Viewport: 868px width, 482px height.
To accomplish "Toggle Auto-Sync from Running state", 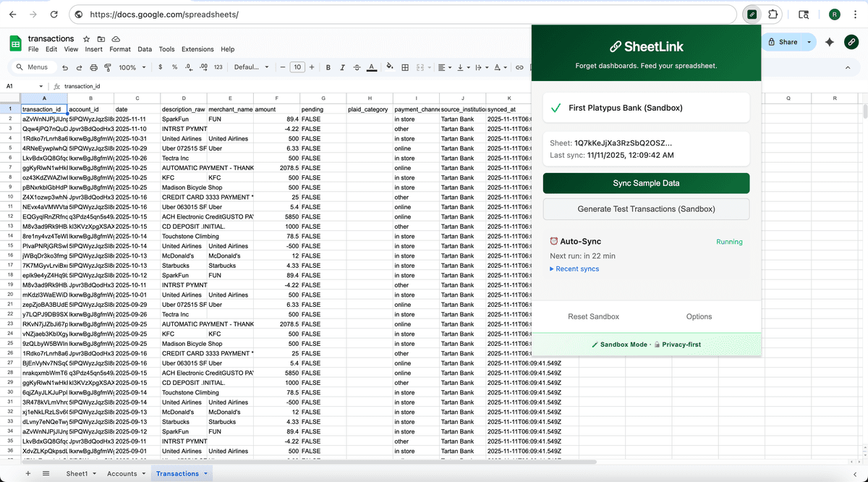I will tap(729, 242).
